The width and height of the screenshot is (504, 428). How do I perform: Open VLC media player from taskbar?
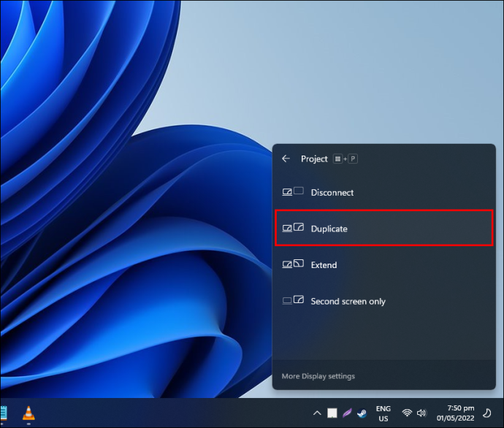pyautogui.click(x=28, y=413)
